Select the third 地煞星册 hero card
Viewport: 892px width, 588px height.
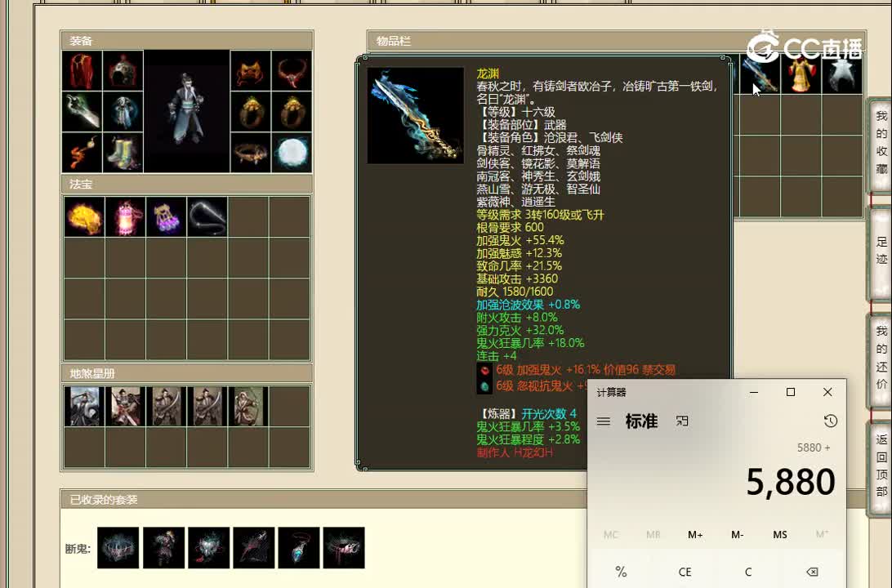pyautogui.click(x=166, y=406)
